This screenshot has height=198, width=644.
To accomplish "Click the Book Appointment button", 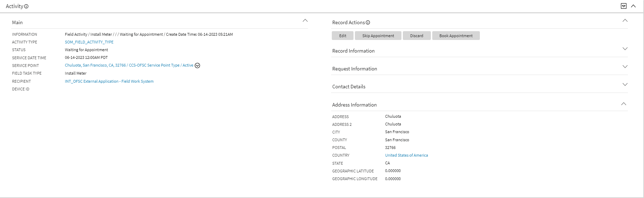I will pos(456,36).
